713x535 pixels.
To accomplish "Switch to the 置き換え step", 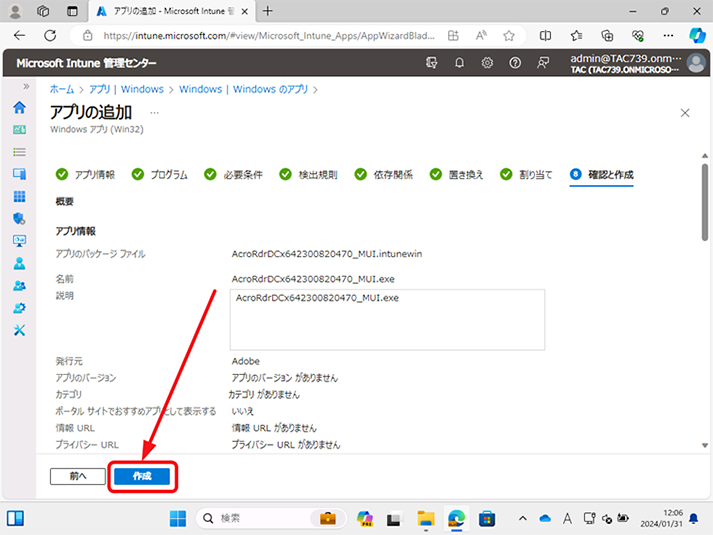I will tap(456, 175).
